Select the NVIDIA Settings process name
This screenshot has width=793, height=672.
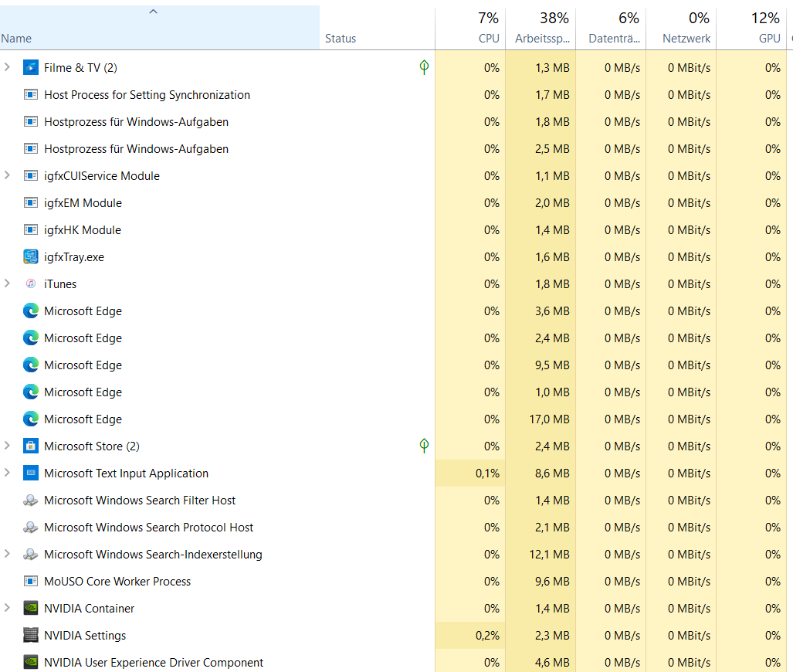click(x=85, y=636)
